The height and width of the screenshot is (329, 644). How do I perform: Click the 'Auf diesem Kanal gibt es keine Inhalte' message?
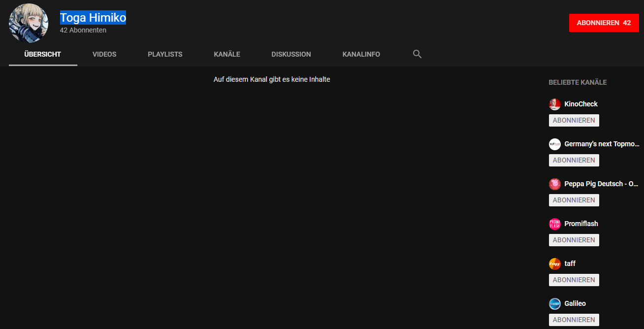[272, 79]
